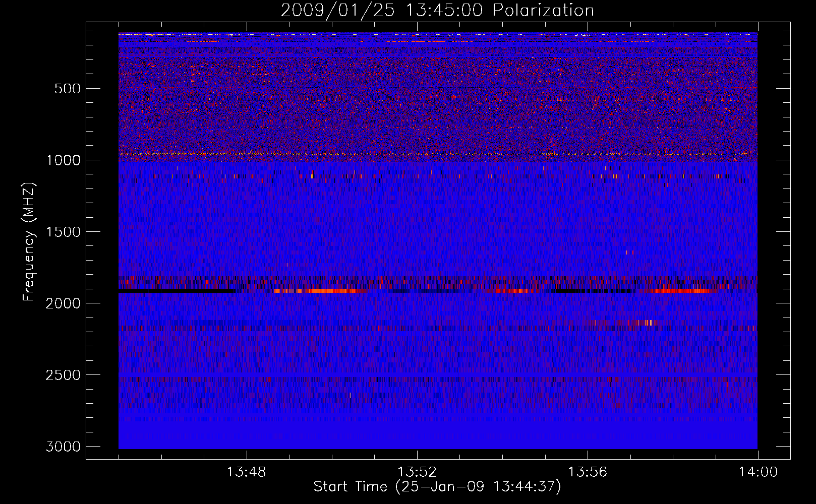Click the 13:52 time tick label

[x=417, y=472]
